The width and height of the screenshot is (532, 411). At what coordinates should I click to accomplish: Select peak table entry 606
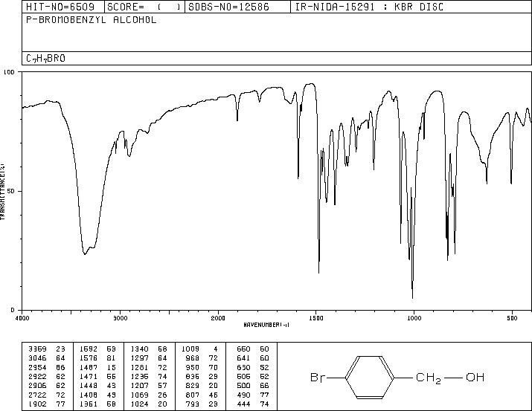243,376
